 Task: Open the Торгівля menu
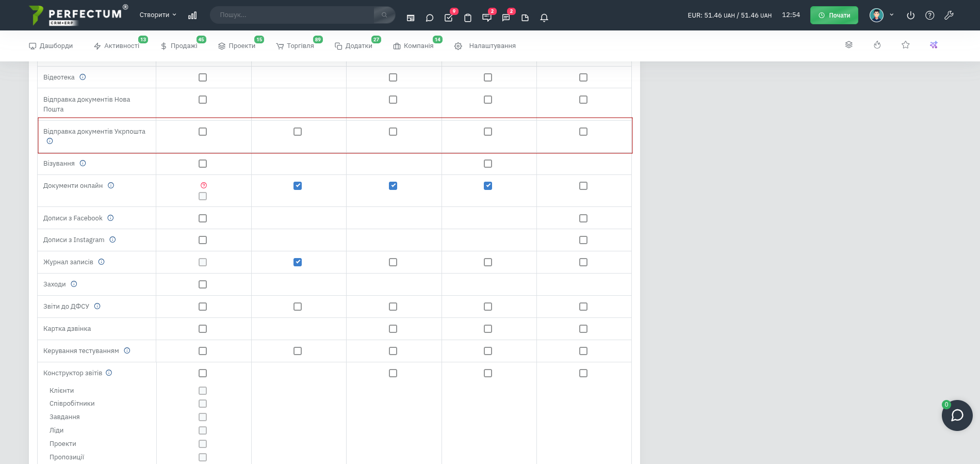click(x=295, y=46)
